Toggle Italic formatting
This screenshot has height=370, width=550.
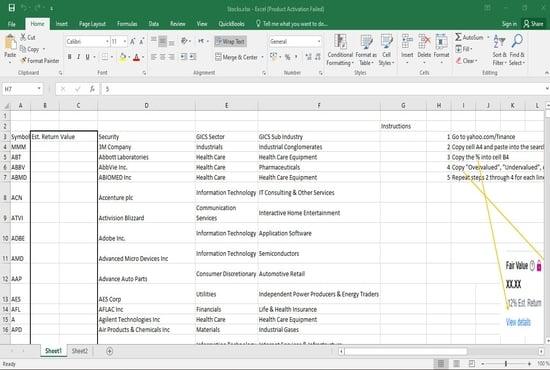coord(78,57)
